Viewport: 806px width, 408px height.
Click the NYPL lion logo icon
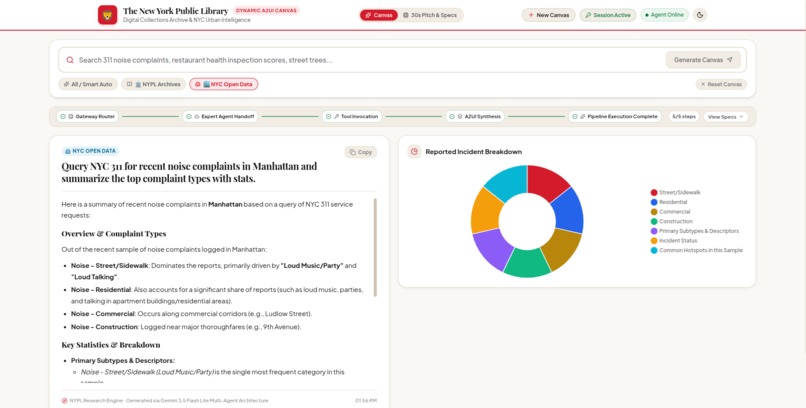click(x=107, y=15)
